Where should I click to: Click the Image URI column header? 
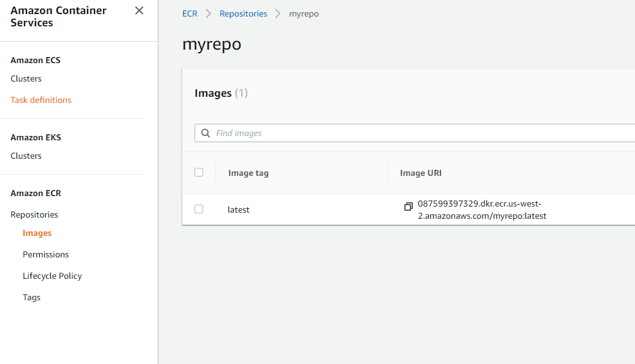421,173
